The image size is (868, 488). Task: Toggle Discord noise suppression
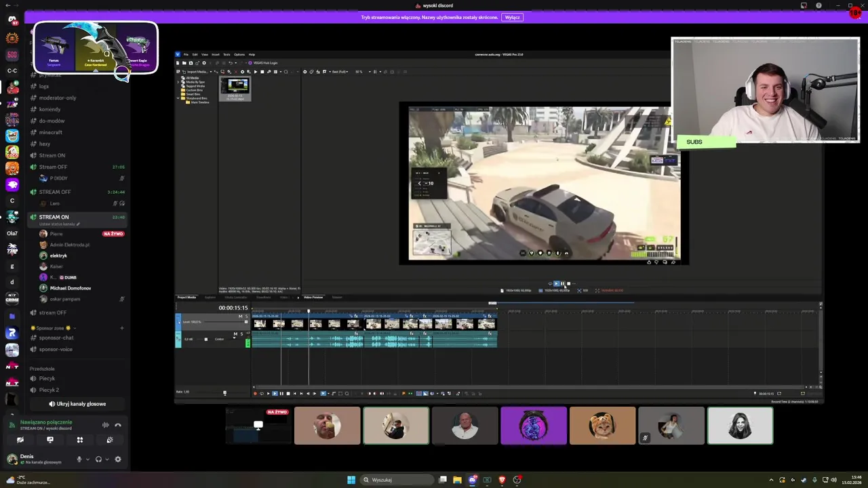(106, 425)
